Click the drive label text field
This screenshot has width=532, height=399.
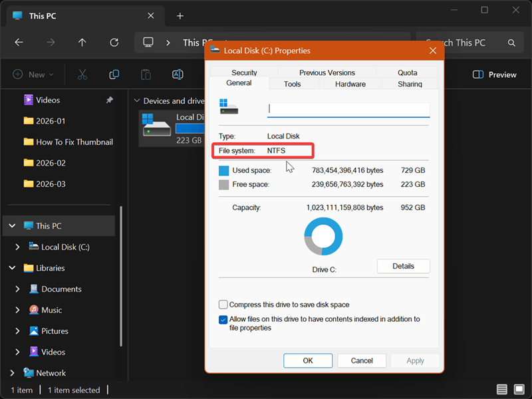coord(348,109)
